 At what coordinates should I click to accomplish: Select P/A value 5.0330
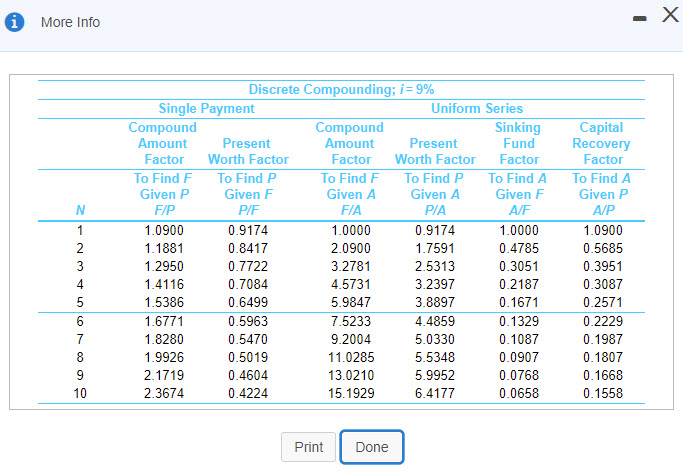(x=435, y=339)
